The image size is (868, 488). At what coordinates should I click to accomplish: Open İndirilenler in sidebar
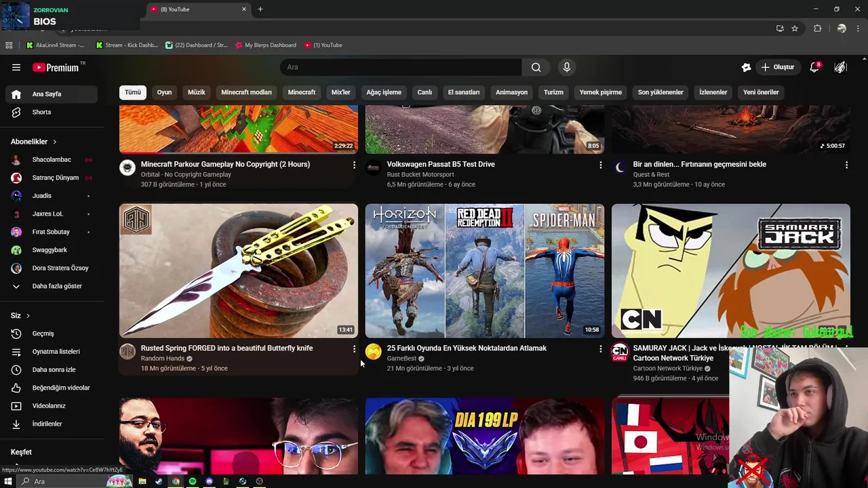[52, 424]
